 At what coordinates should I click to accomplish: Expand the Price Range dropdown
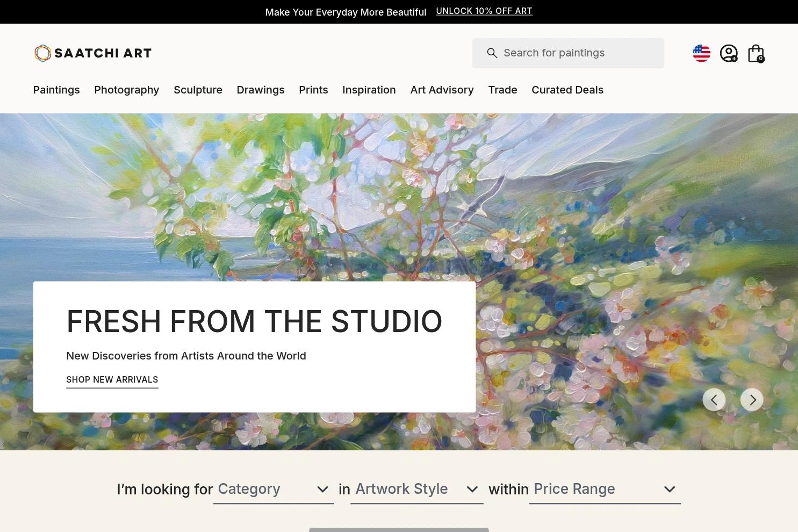click(605, 490)
